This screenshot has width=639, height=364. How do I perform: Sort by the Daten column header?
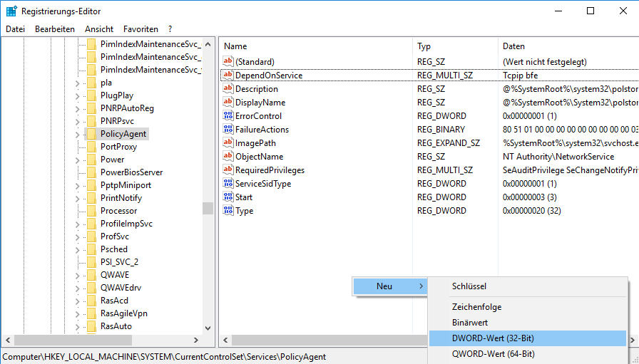point(568,46)
